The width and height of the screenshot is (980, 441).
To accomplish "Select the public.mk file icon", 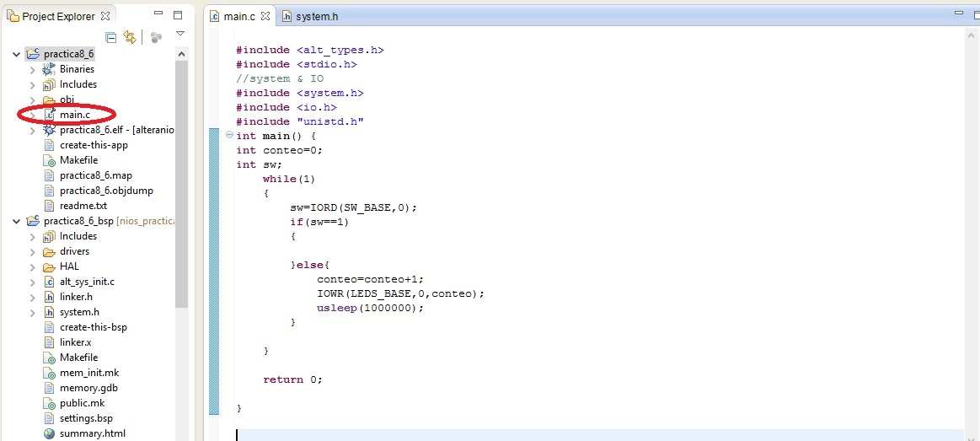I will coord(49,403).
